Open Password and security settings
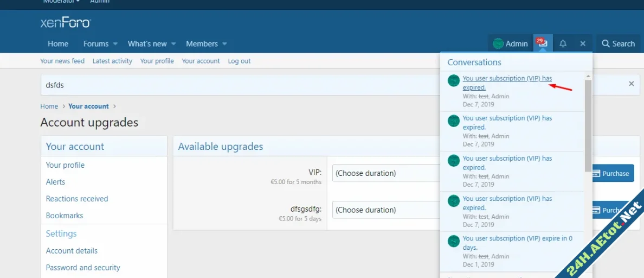 (x=83, y=267)
